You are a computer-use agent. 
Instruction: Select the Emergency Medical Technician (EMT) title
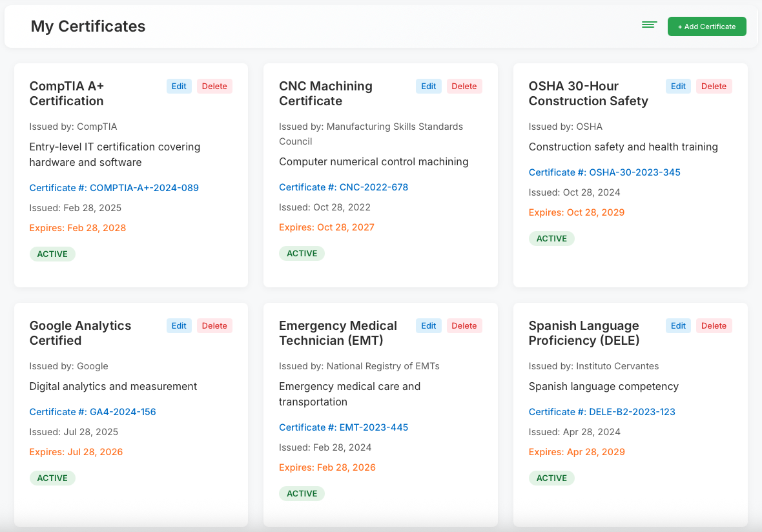pyautogui.click(x=338, y=332)
